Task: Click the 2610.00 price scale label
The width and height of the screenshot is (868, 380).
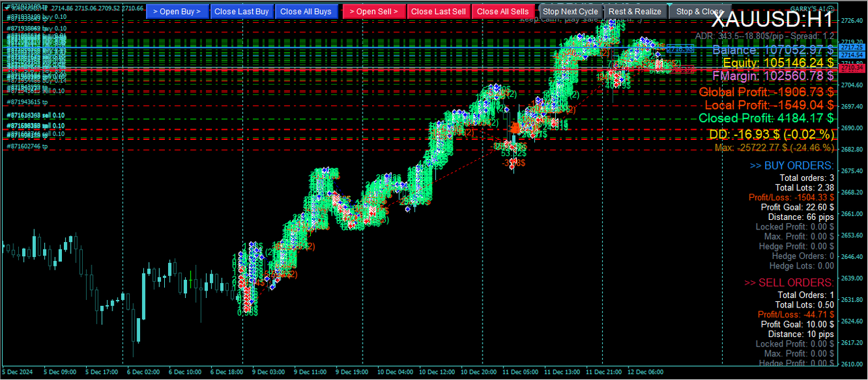Action: pyautogui.click(x=851, y=364)
